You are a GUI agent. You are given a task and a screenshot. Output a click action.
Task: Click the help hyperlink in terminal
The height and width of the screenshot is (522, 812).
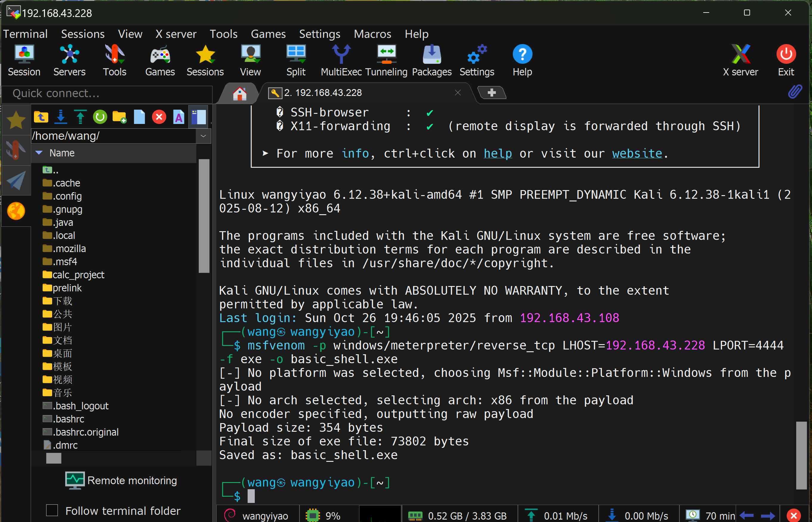498,153
